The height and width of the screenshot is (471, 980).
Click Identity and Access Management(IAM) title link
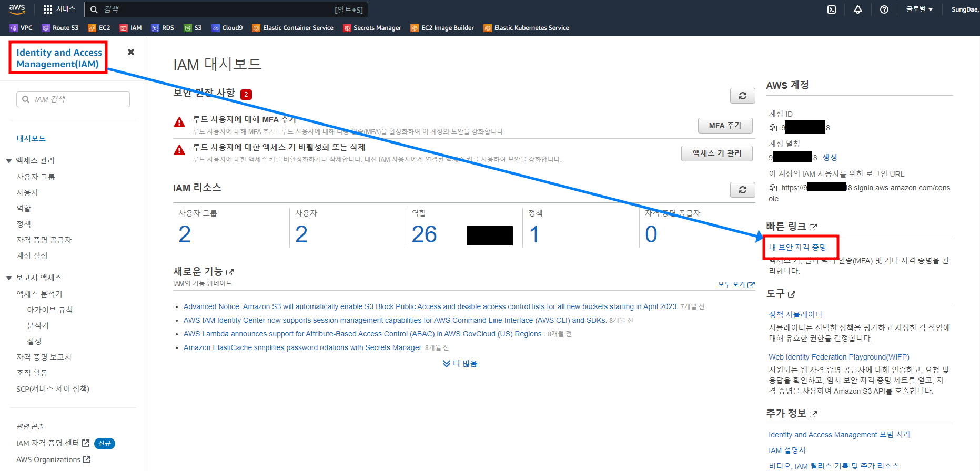pyautogui.click(x=59, y=58)
